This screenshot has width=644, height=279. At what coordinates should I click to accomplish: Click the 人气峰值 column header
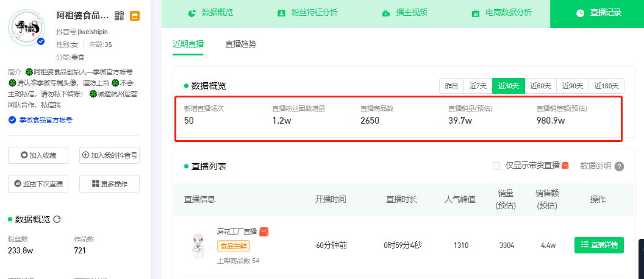tap(460, 199)
